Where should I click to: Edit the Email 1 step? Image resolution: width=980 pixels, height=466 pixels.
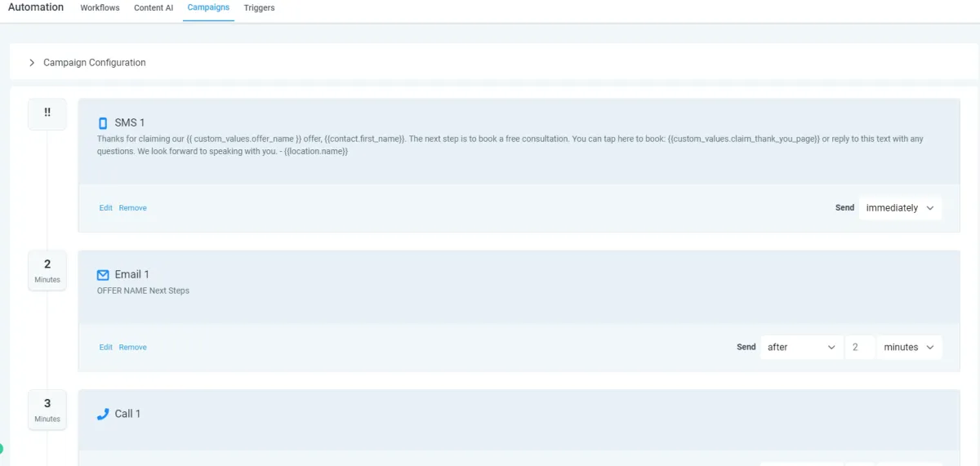tap(106, 348)
